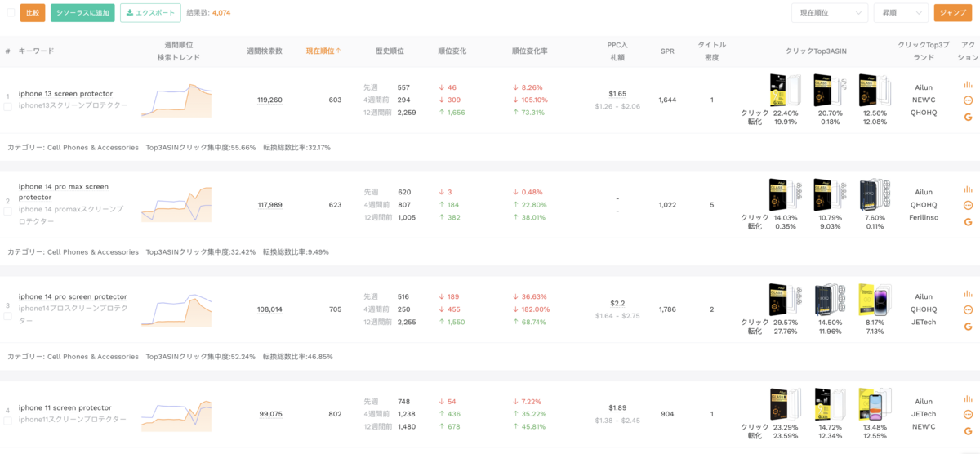Click the 週間検索数 column header
The width and height of the screenshot is (980, 454).
coord(265,51)
